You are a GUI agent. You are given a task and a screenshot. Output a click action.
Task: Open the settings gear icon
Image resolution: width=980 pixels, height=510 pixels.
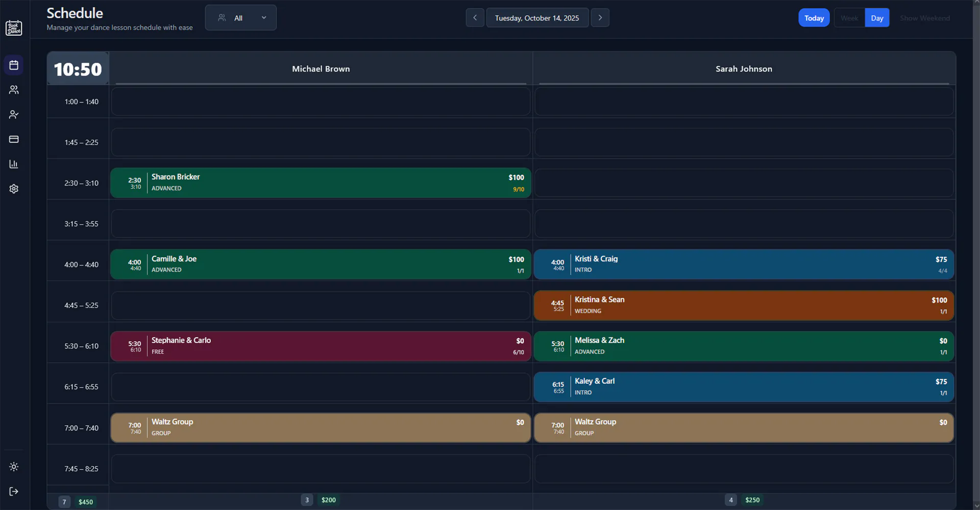[14, 189]
